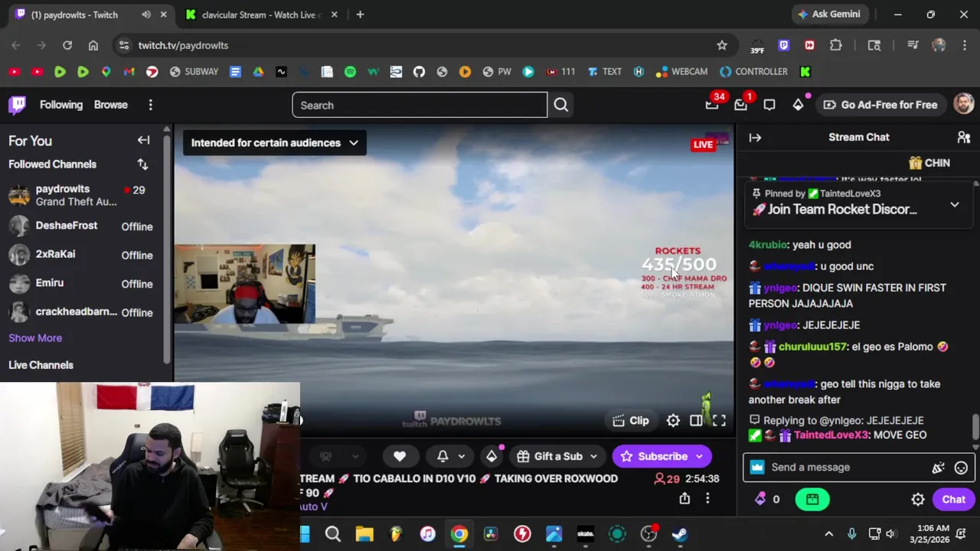Screen dimensions: 980x551
Task: Show hidden system tray icons chevron
Action: (828, 533)
